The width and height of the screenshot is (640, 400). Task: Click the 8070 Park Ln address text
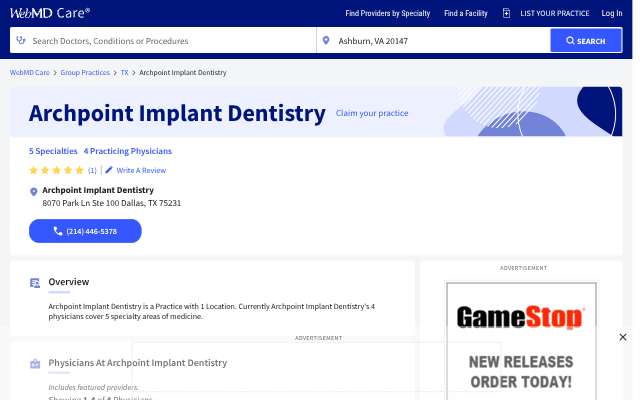(x=111, y=203)
